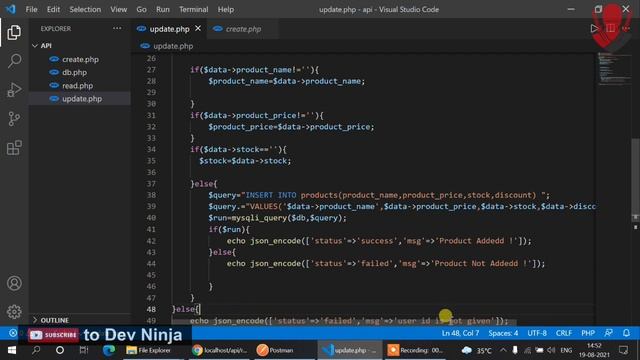Click the 'Product Addedd !' string
The height and width of the screenshot is (360, 640).
coord(476,241)
